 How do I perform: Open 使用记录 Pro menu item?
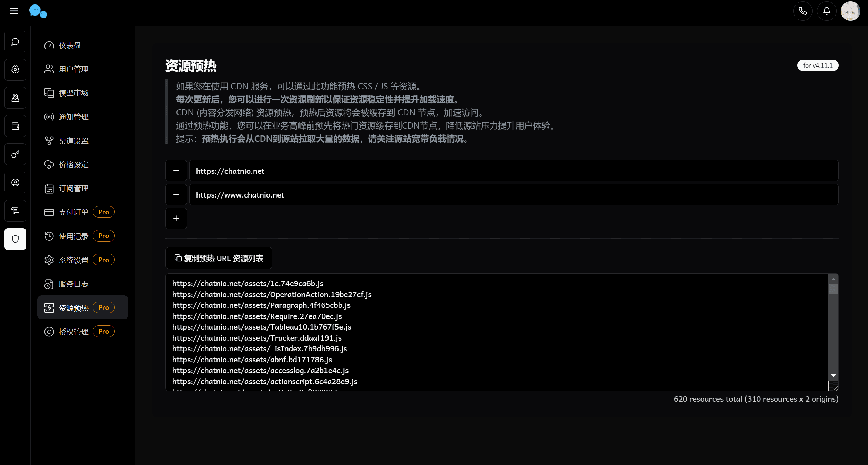click(x=83, y=236)
